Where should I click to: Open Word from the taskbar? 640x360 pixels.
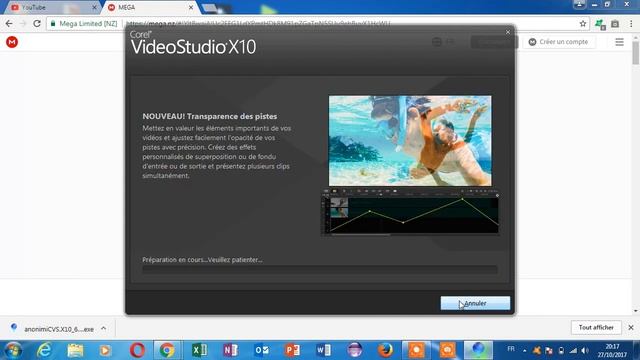(x=323, y=350)
